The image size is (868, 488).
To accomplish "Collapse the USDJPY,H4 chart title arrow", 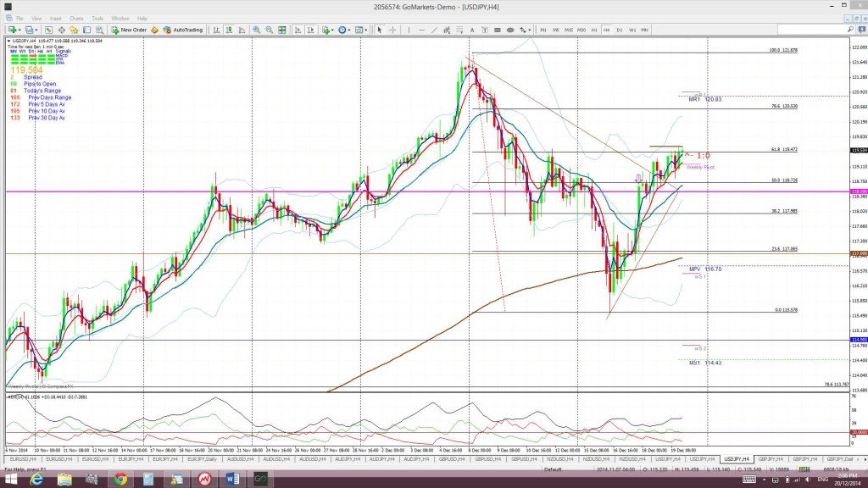I will pyautogui.click(x=8, y=41).
